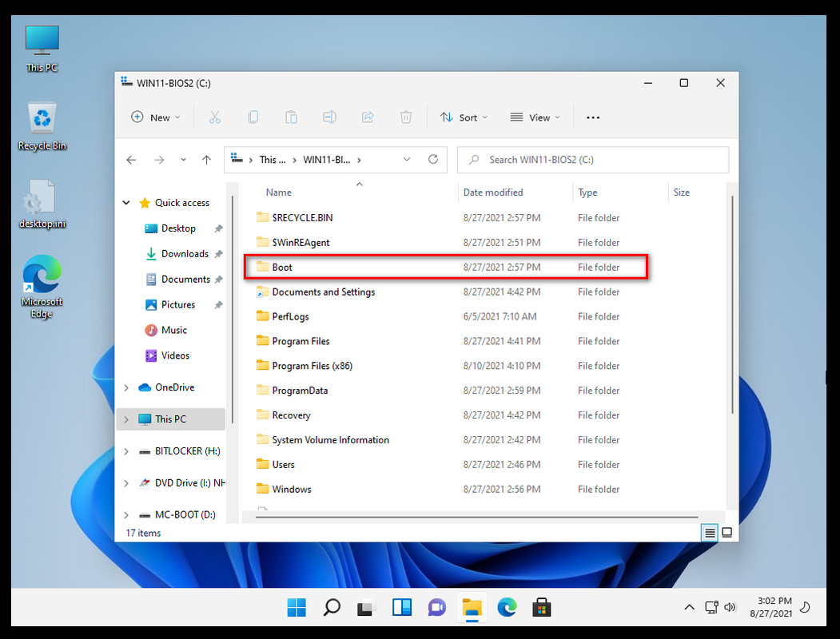Open the View dropdown menu

(x=535, y=117)
